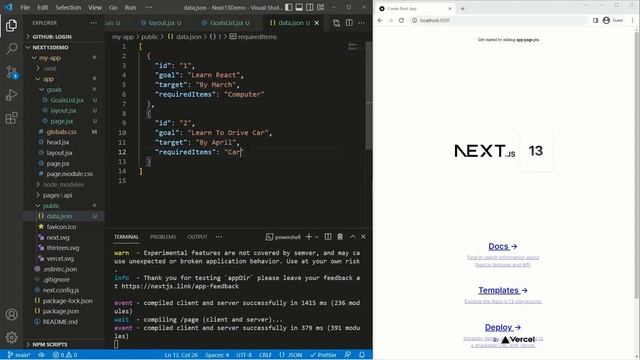Open the Manage gear icon
Image resolution: width=640 pixels, height=360 pixels.
coord(11,337)
